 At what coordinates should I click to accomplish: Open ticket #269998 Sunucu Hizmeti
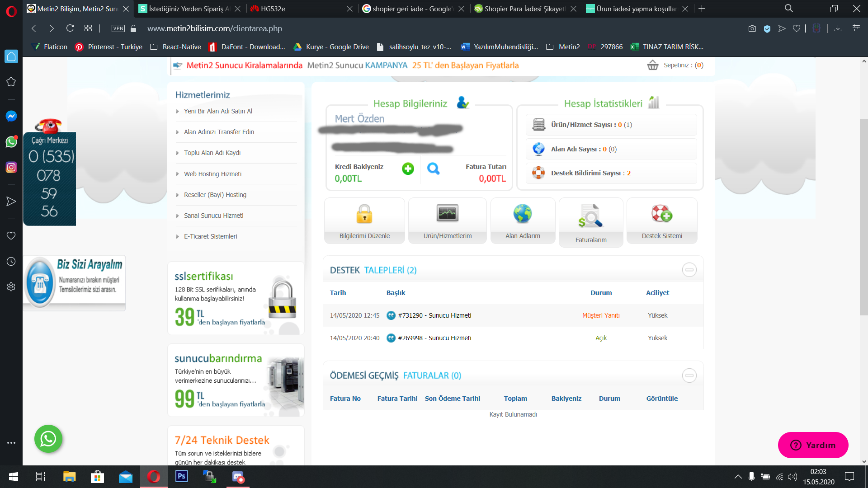[434, 338]
